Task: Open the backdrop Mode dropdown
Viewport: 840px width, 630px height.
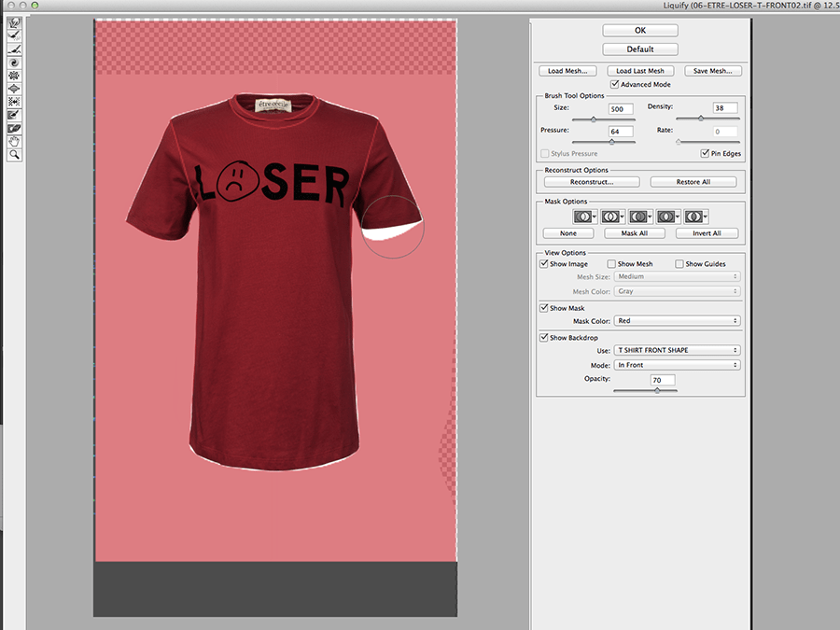Action: 678,365
